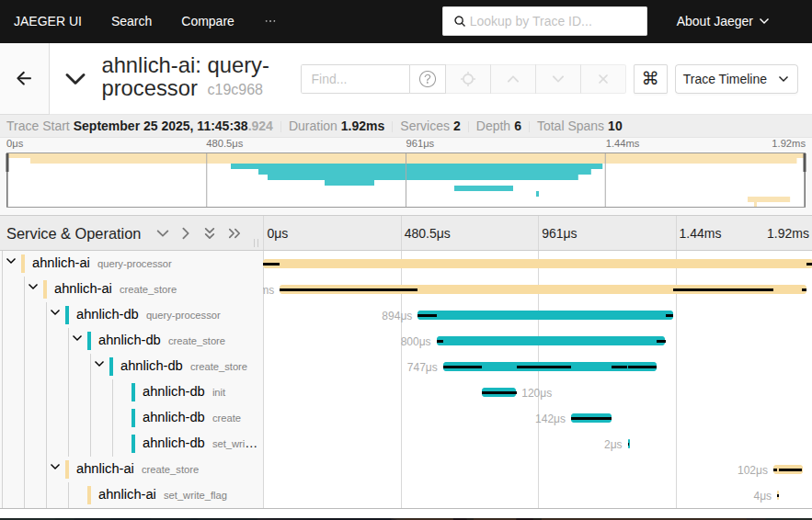Open the About Jaeger menu
The height and width of the screenshot is (520, 812).
coord(722,21)
